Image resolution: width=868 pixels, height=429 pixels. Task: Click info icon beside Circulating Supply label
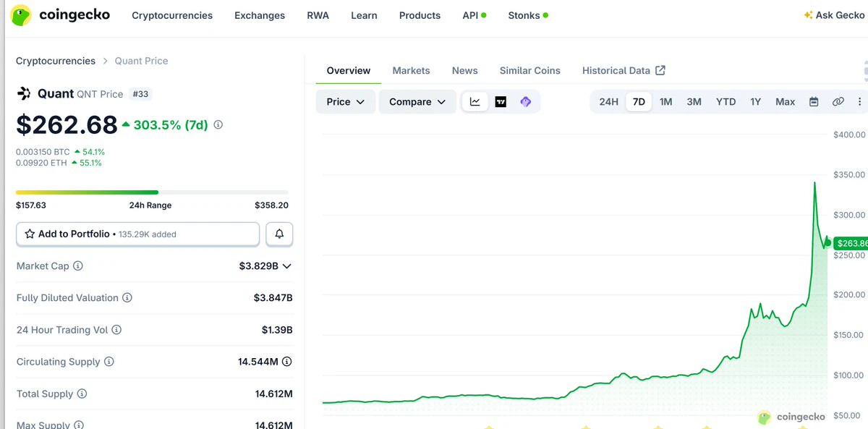pos(109,362)
